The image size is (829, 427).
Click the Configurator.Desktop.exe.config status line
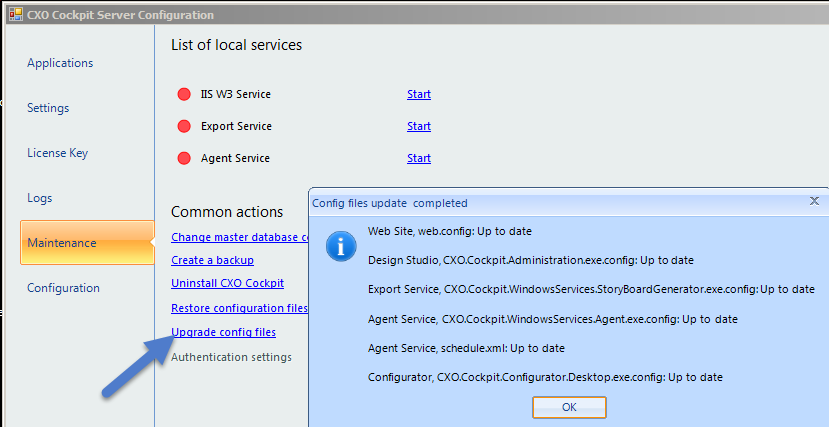point(546,377)
